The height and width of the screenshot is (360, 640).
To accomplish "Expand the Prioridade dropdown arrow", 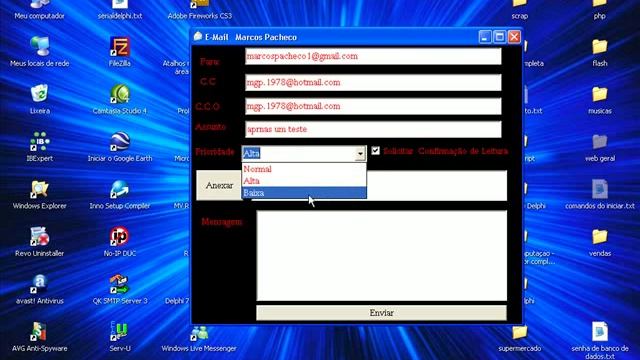I will pyautogui.click(x=360, y=153).
